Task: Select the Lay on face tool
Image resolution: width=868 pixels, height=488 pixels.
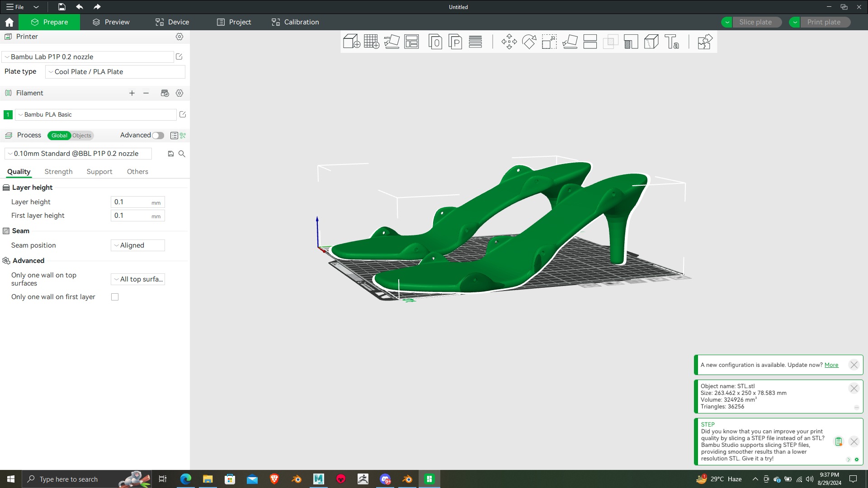Action: tap(570, 42)
